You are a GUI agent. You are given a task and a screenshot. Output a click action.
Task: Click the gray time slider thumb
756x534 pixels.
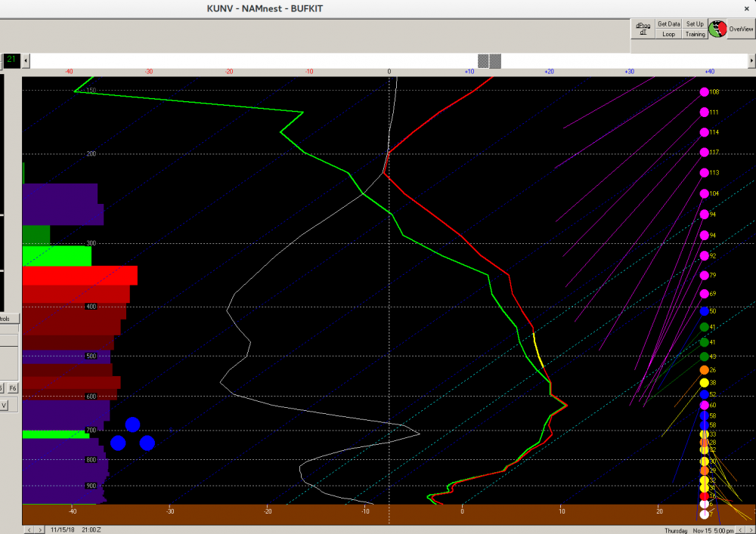coord(489,61)
